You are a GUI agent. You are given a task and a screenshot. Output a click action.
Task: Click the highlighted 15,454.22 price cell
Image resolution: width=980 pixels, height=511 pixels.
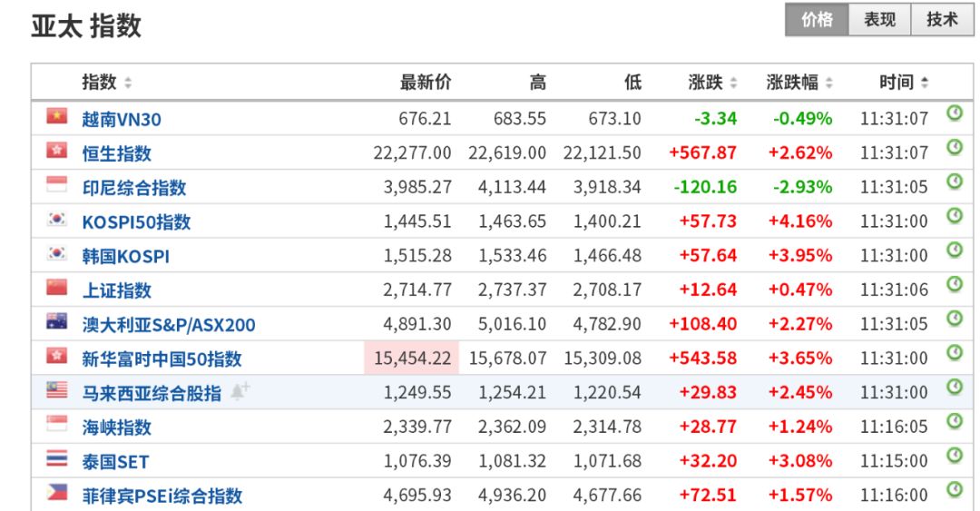point(412,359)
